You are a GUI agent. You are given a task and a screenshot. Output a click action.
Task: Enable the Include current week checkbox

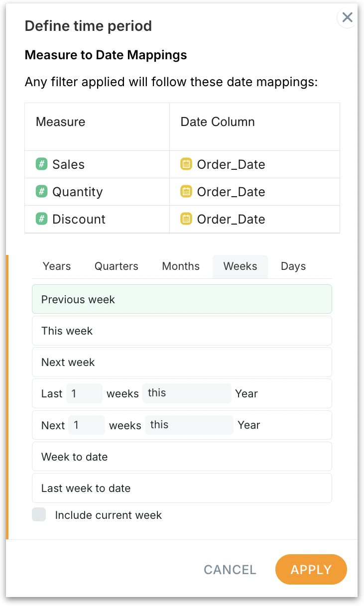[39, 515]
